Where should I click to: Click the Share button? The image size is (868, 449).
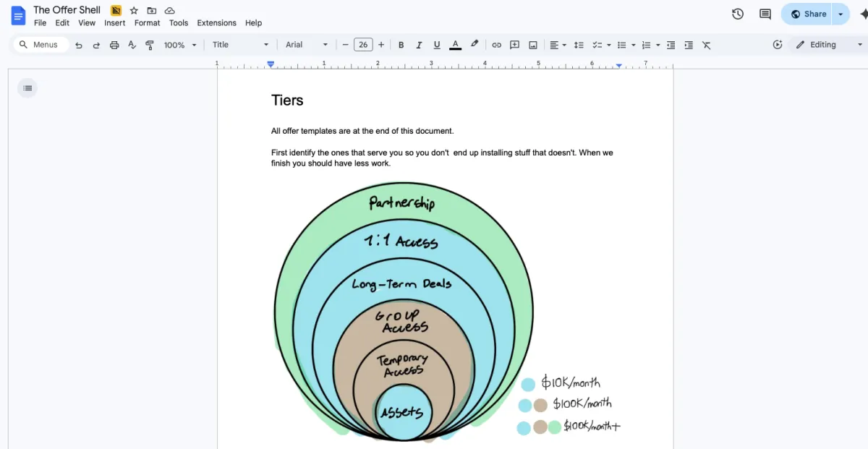pos(808,14)
